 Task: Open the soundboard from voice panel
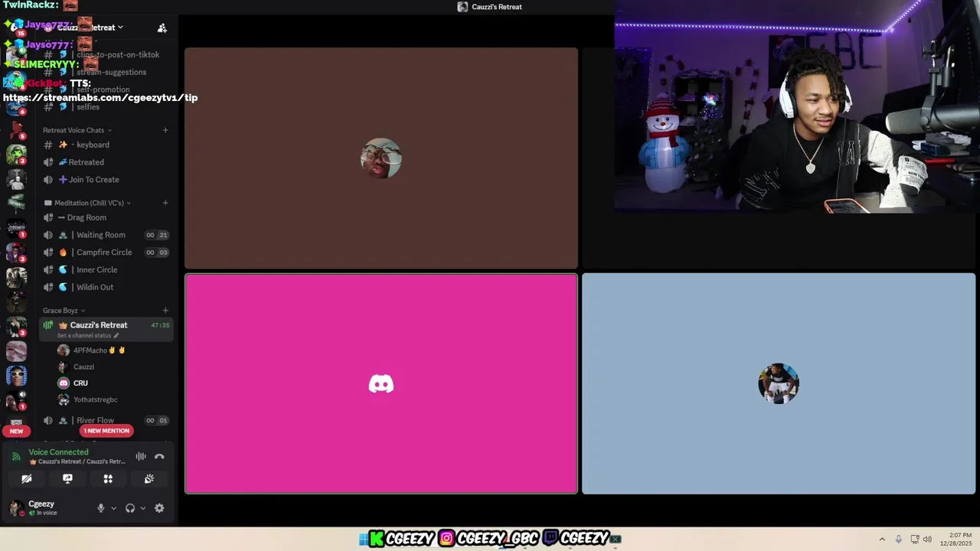click(149, 478)
